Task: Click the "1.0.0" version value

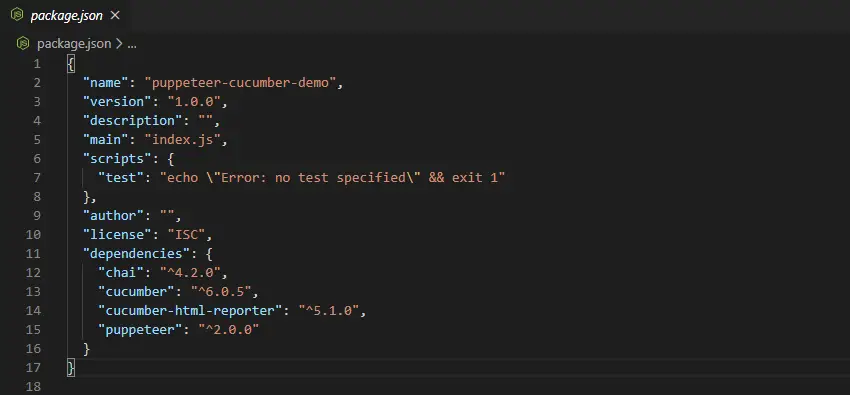Action: pos(194,102)
